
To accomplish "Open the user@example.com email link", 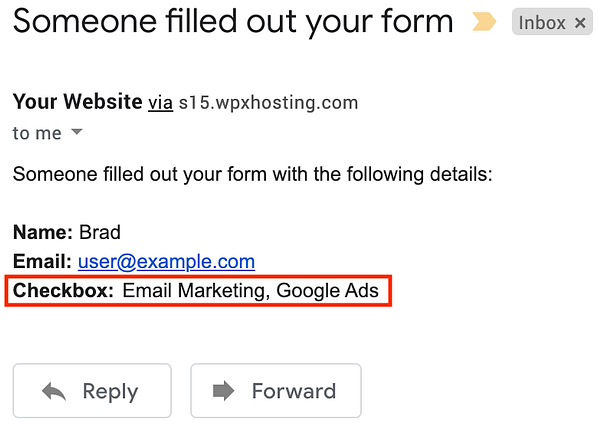I will point(166,262).
